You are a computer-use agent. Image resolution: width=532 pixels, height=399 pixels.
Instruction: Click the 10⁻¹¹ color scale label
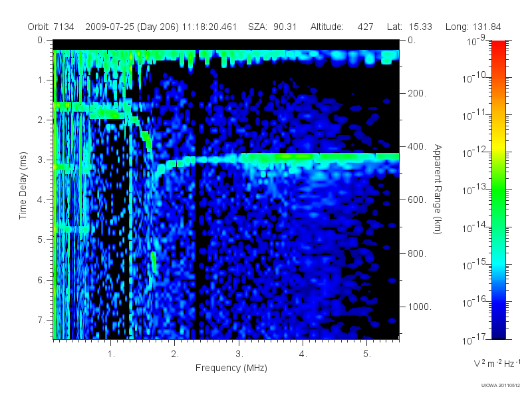[x=475, y=115]
